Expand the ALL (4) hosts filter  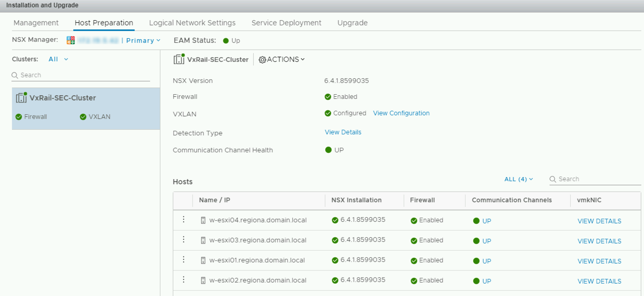(519, 179)
